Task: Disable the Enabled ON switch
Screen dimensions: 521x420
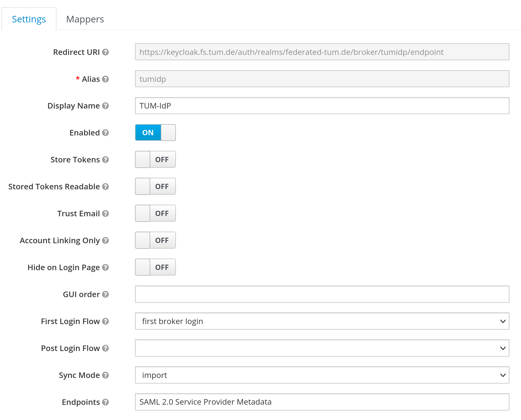Action: click(155, 133)
